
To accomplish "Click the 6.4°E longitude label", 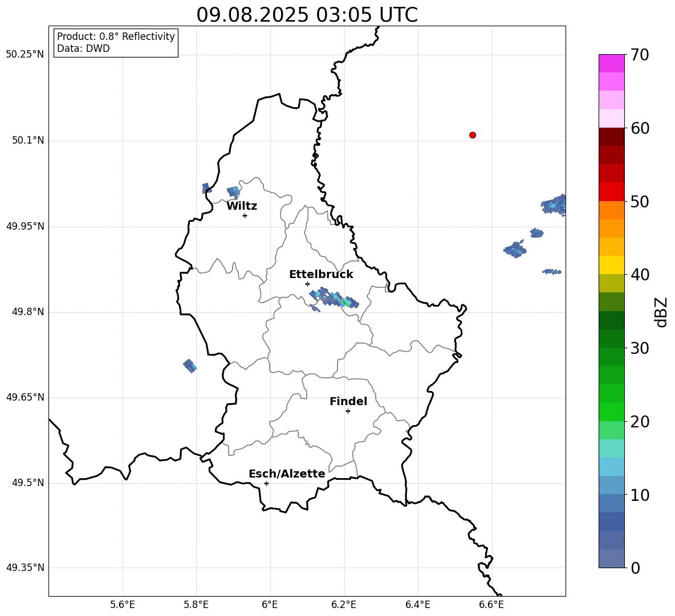I will click(x=417, y=605).
